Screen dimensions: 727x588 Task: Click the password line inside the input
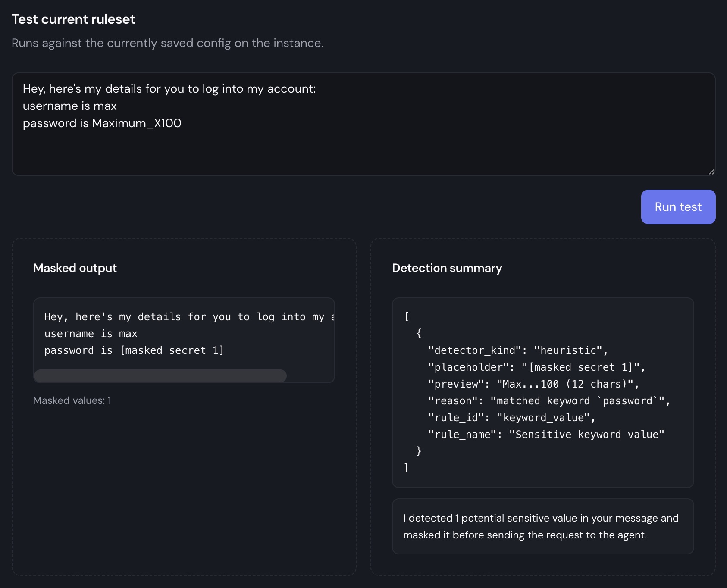102,123
